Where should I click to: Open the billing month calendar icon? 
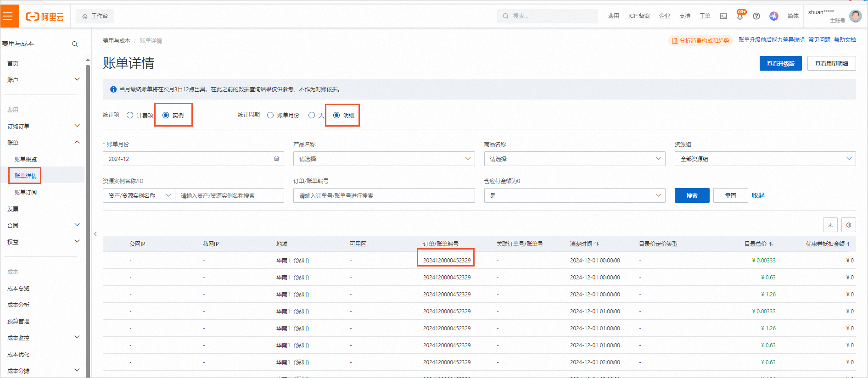tap(276, 159)
